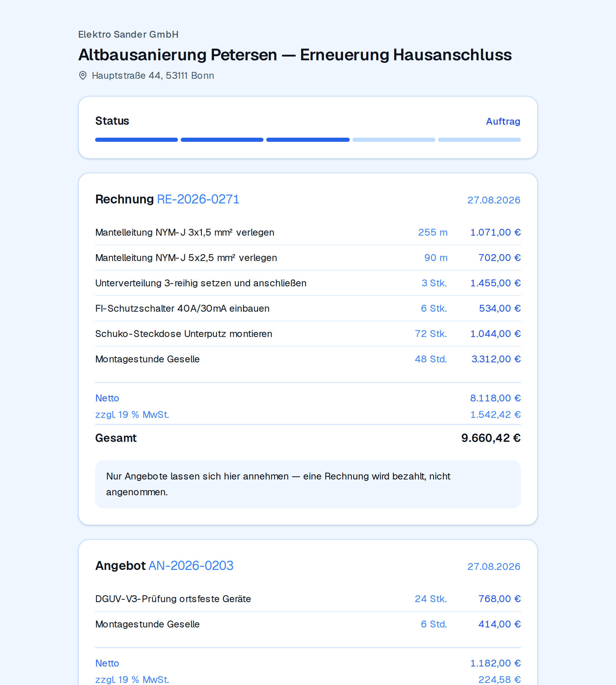
Task: Click DGUV-V3-Prüfung ortsfeste Geräte
Action: [x=173, y=599]
